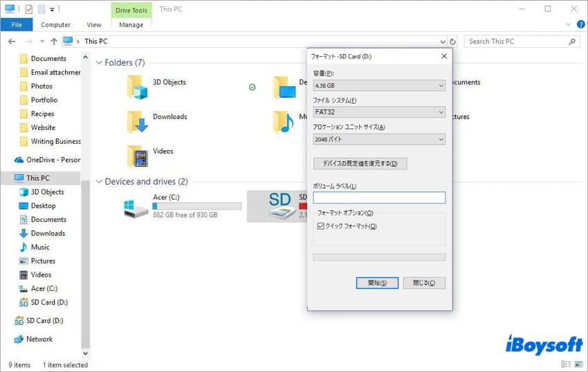Open the capacity 4.38 GB dropdown
This screenshot has height=372, width=588.
click(x=379, y=86)
